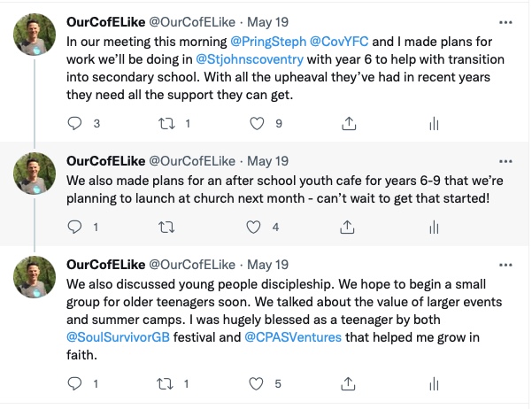Open more options on the discipleship tweet
Image resolution: width=532 pixels, height=409 pixels.
[x=505, y=265]
